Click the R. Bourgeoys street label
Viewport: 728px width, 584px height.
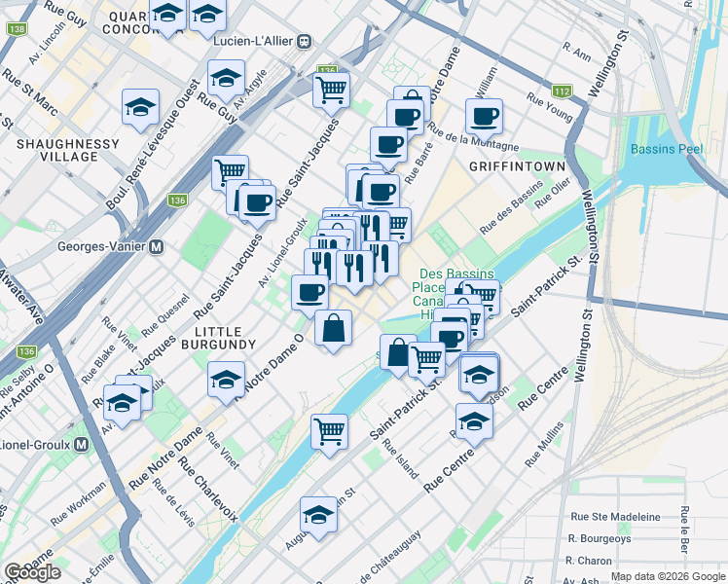coord(600,538)
